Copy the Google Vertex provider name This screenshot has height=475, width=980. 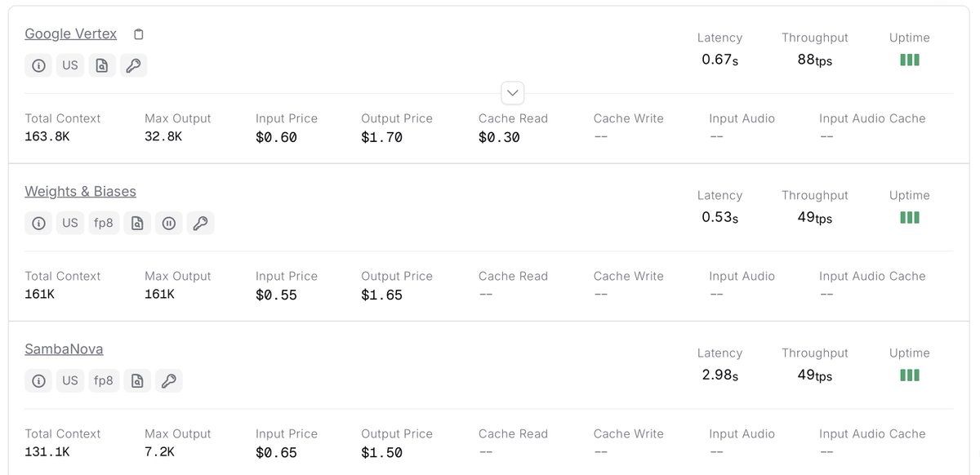click(139, 34)
